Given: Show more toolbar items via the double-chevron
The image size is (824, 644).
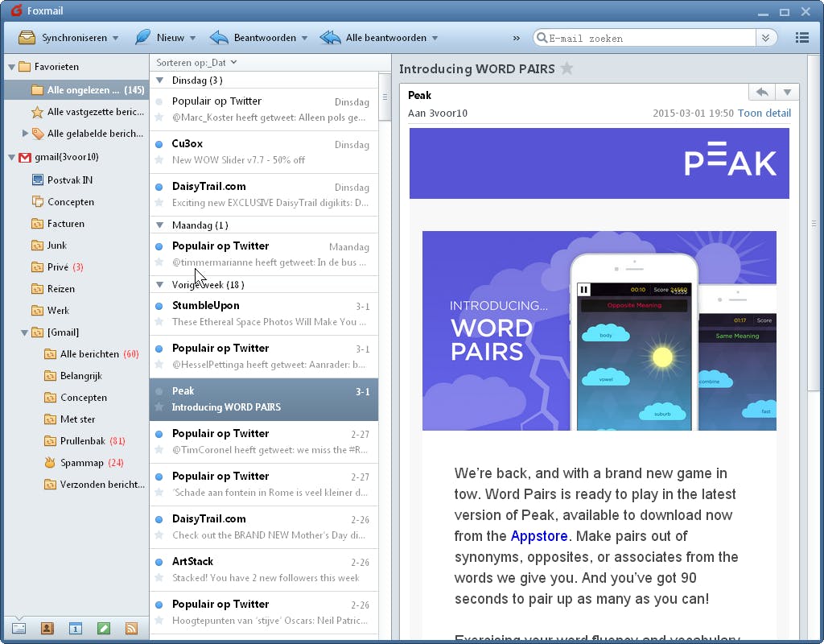Looking at the screenshot, I should [x=516, y=39].
